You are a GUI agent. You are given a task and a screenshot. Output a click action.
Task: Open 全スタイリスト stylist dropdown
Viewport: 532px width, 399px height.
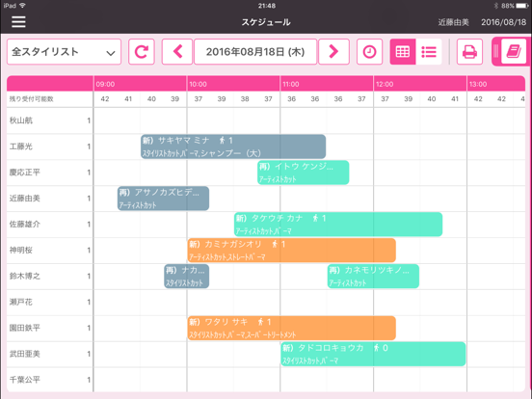(x=64, y=52)
